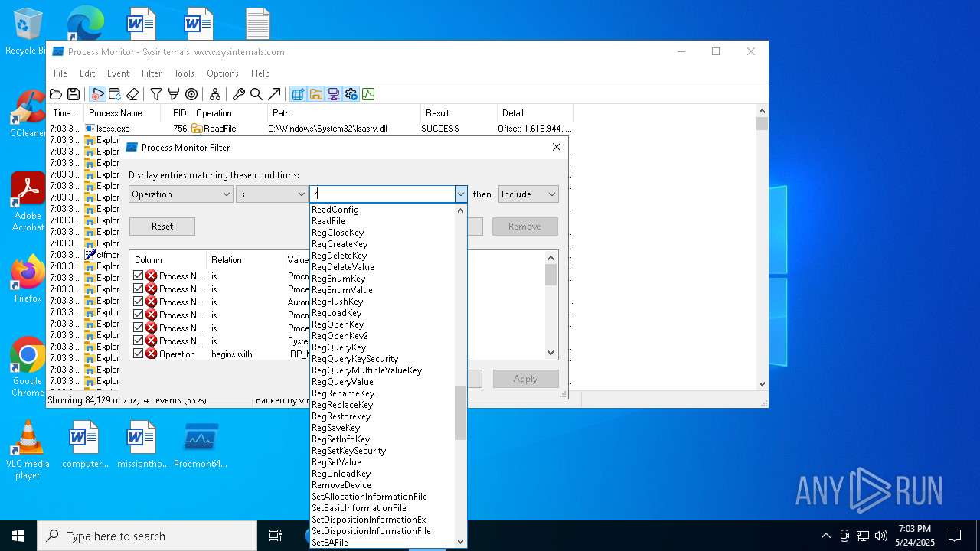
Task: Toggle the Capture events icon
Action: (x=97, y=94)
